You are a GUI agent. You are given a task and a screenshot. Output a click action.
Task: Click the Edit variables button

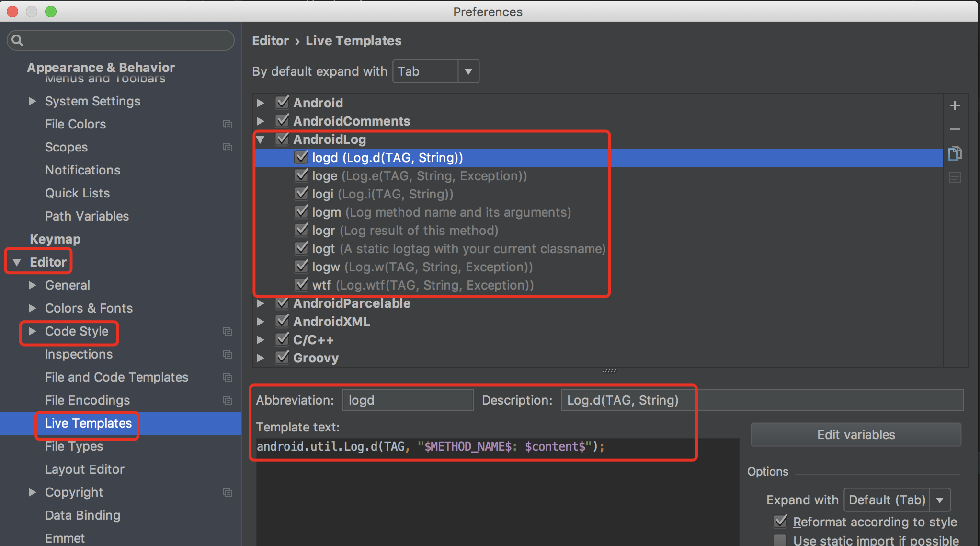856,435
